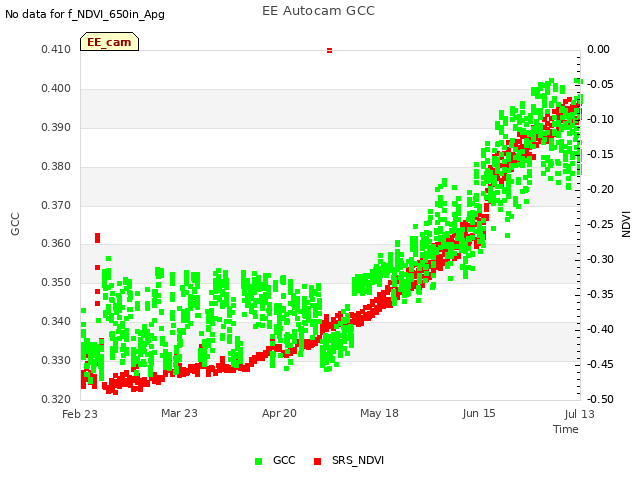Click the NDVI right axis title
The image size is (640, 480).
[x=626, y=224]
